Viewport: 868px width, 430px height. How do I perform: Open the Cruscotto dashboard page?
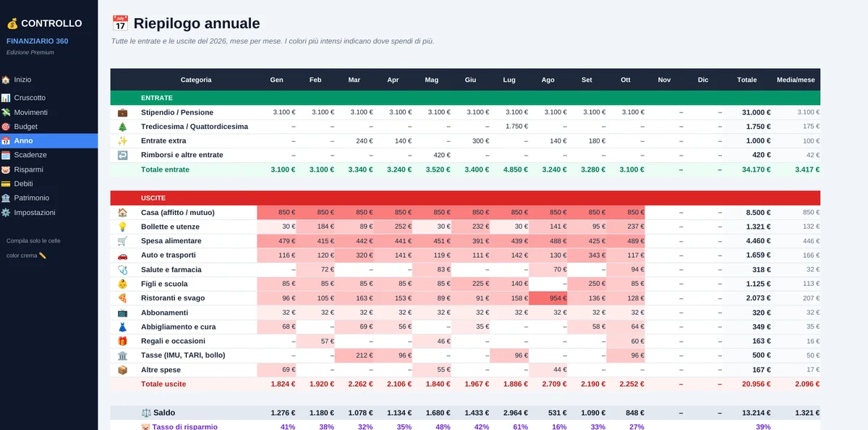(x=48, y=98)
